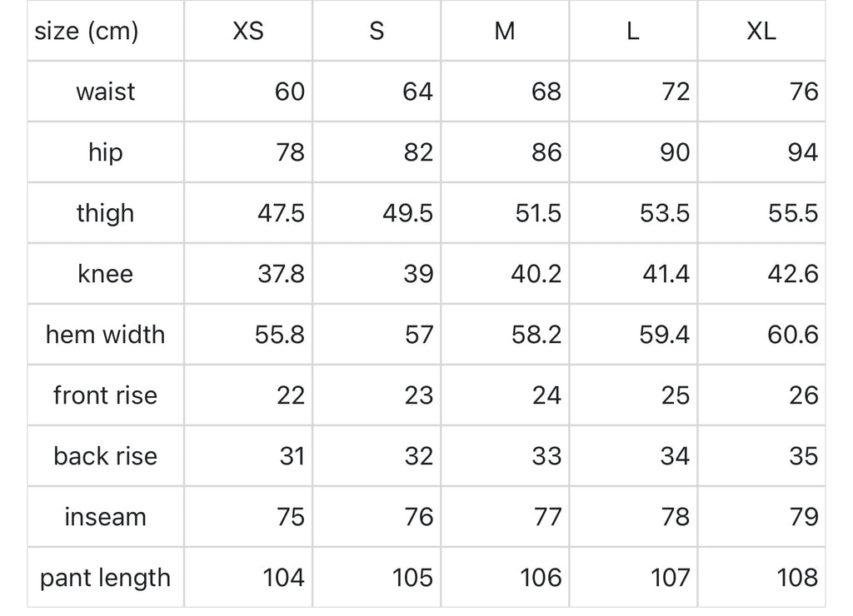The image size is (853, 616).
Task: Click knee value 42.6 for XL
Action: 794,274
